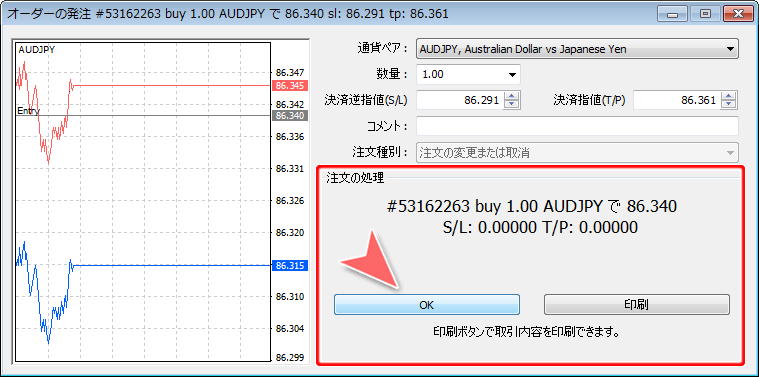Open the 通貨ペア AUDJPY dropdown
The image size is (759, 377).
click(577, 49)
